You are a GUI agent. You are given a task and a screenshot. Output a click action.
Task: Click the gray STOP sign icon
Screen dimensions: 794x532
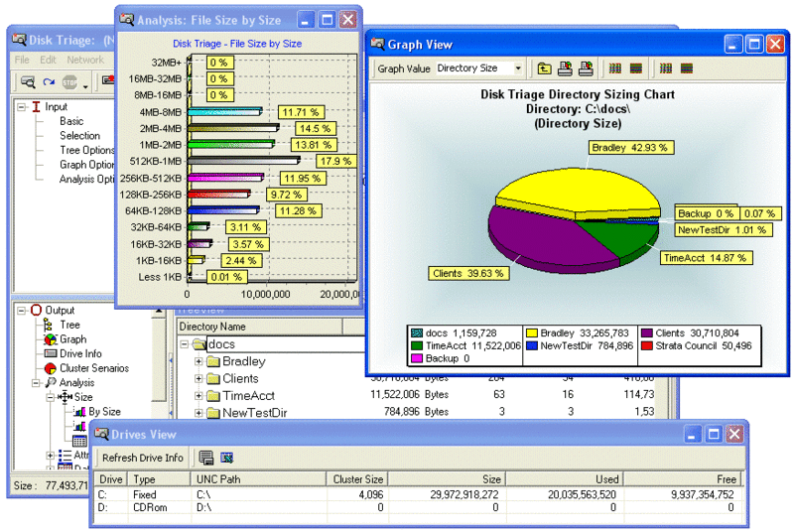point(69,82)
